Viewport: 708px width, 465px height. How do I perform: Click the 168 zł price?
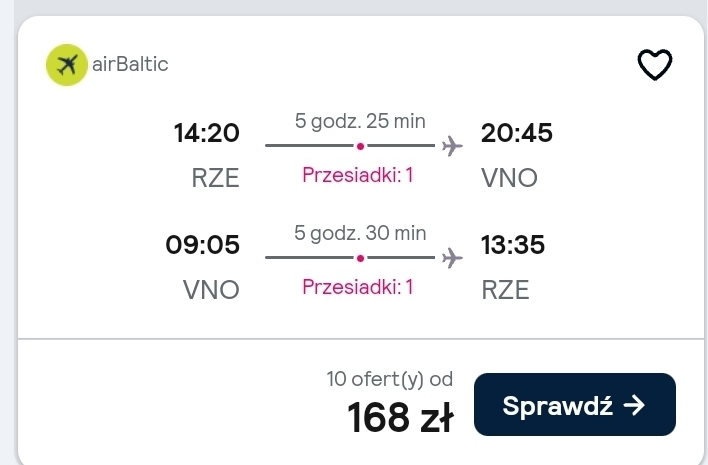401,418
